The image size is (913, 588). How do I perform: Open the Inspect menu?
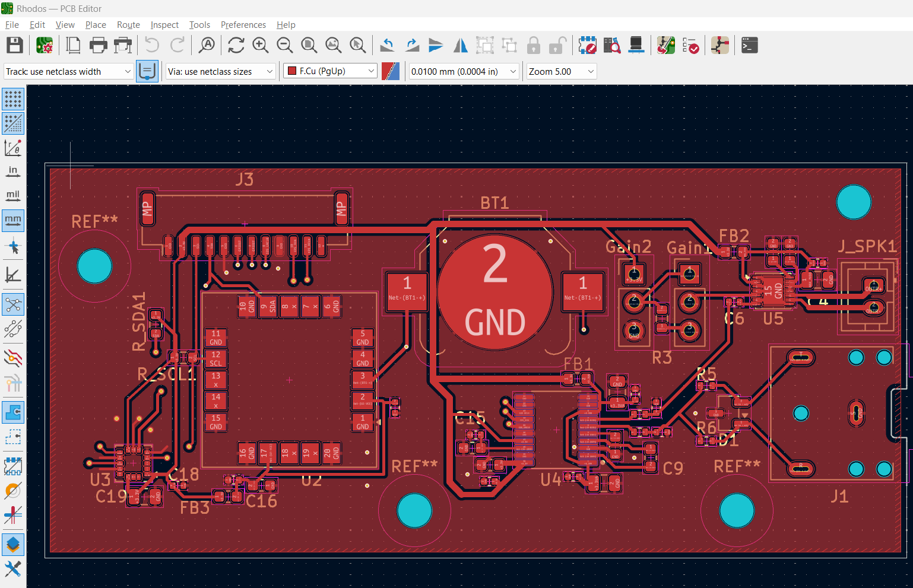pyautogui.click(x=164, y=25)
